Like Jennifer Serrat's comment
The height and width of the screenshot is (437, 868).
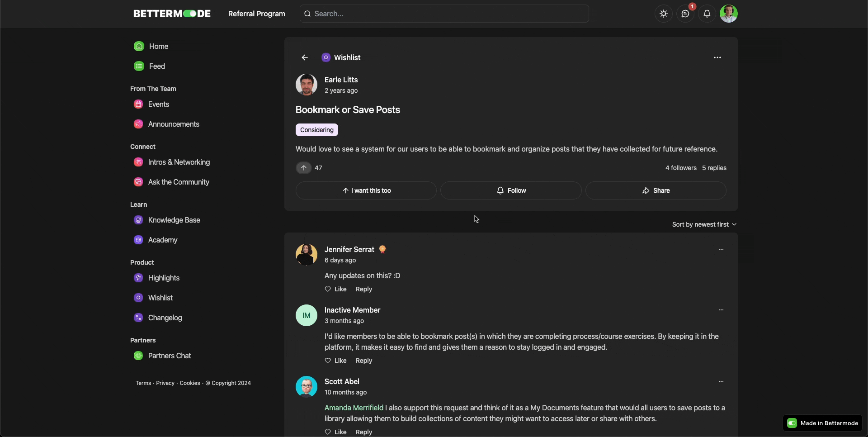click(x=335, y=290)
